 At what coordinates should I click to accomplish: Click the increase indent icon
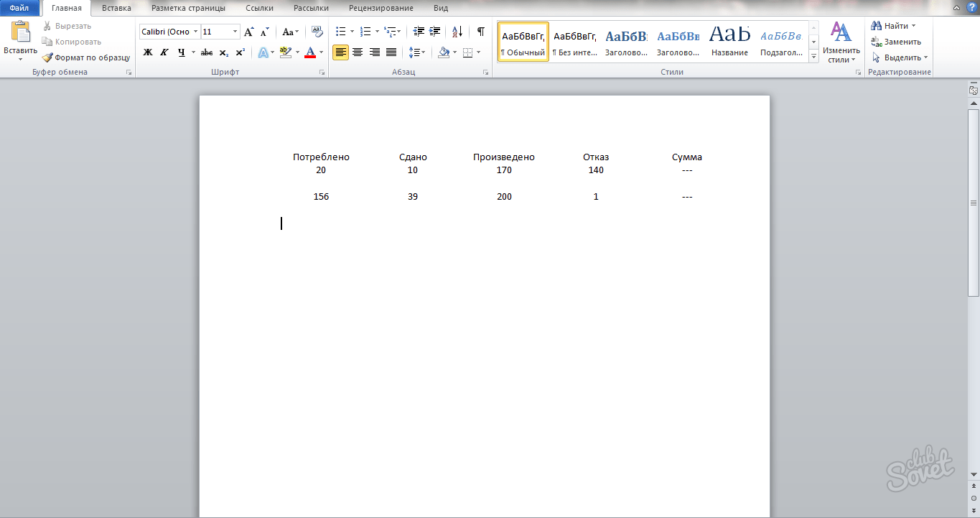point(434,32)
